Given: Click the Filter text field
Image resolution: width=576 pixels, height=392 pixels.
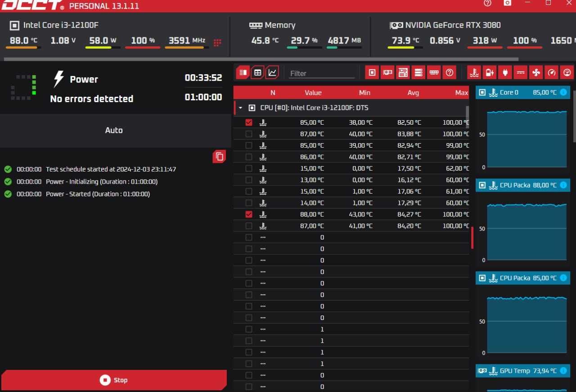Looking at the screenshot, I should point(321,73).
